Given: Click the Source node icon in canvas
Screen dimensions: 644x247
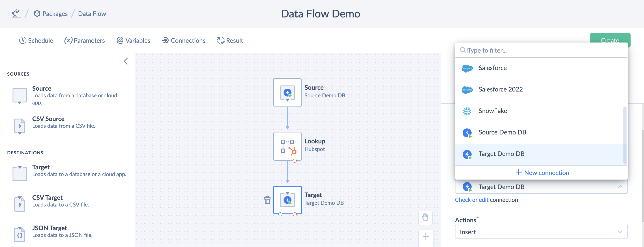Looking at the screenshot, I should 287,93.
